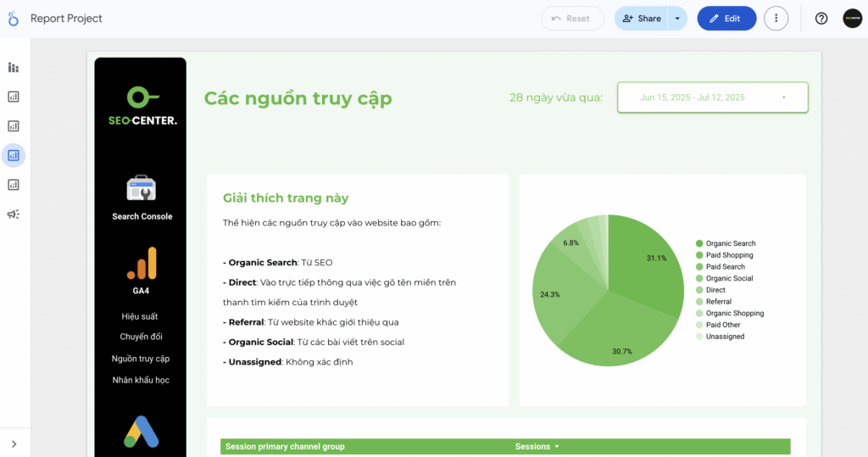The height and width of the screenshot is (457, 868).
Task: Open the help question mark icon
Action: click(x=821, y=19)
